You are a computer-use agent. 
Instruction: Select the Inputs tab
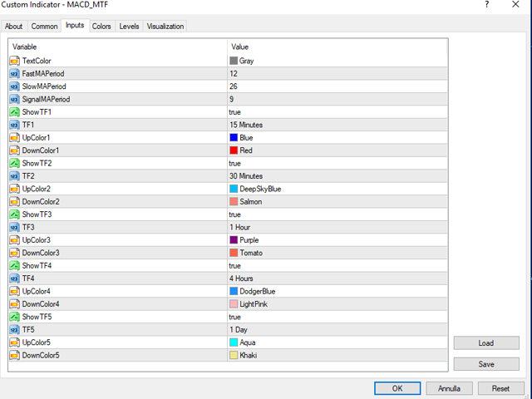[x=75, y=26]
